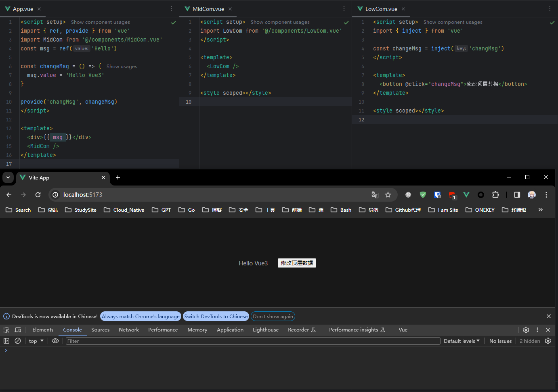The image size is (558, 392).
Task: Show usages of changeMsg function
Action: click(122, 67)
